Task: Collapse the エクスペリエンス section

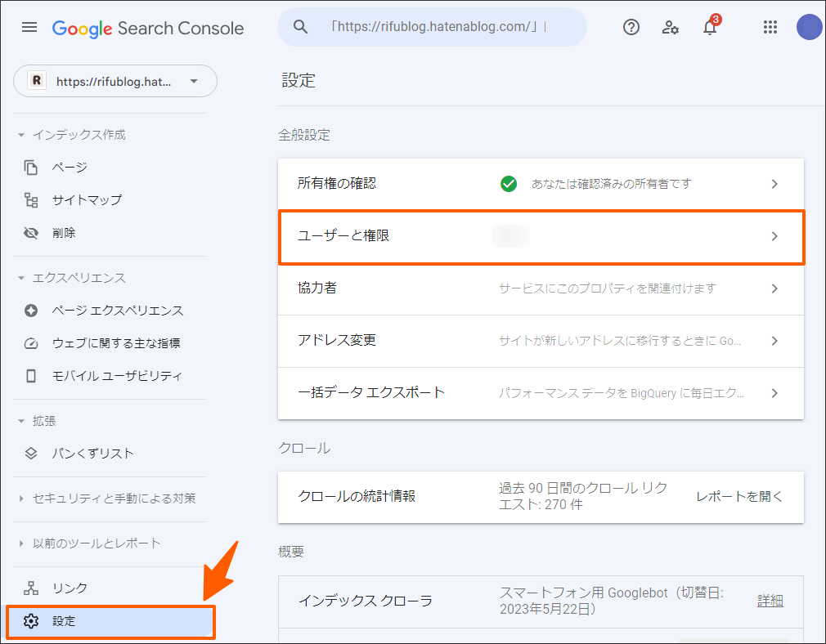Action: click(x=21, y=278)
